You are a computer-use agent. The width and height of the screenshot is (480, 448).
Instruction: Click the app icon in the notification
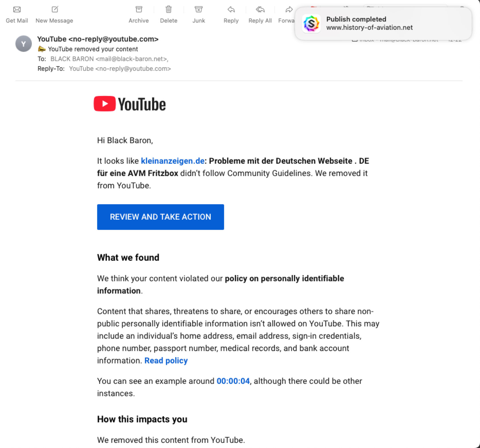pos(311,23)
